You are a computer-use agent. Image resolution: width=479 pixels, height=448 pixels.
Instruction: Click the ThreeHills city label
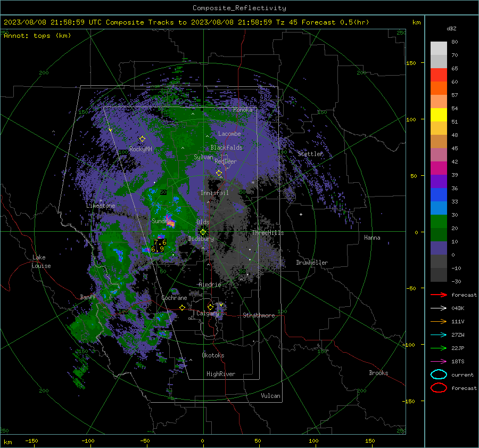tap(268, 233)
